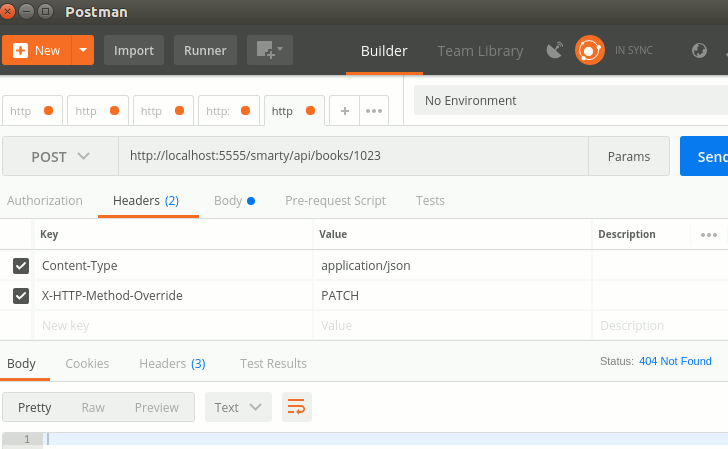The height and width of the screenshot is (449, 728).
Task: Click the new window icon in toolbar
Action: tap(269, 50)
